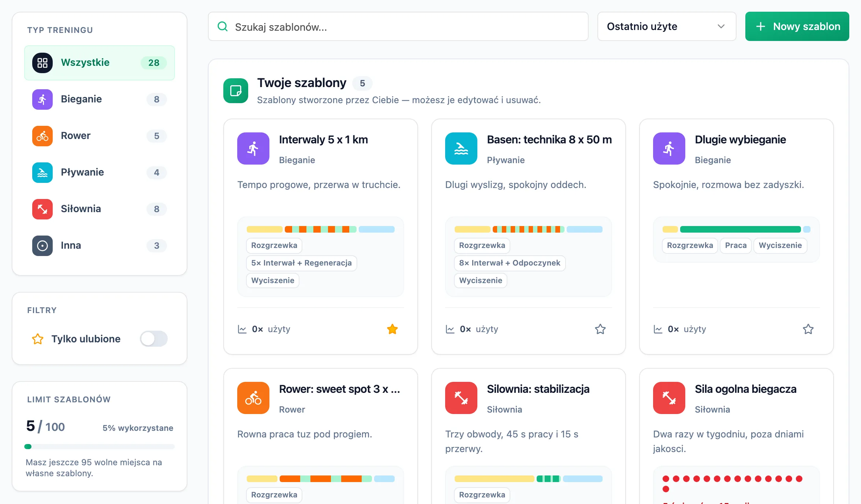The width and height of the screenshot is (861, 504).
Task: Click the dumbbell icon on Silownia: stabilizacja card
Action: pyautogui.click(x=461, y=398)
